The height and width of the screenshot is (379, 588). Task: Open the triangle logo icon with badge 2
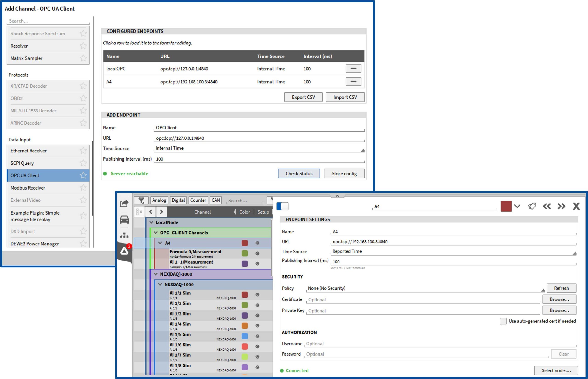tap(124, 251)
